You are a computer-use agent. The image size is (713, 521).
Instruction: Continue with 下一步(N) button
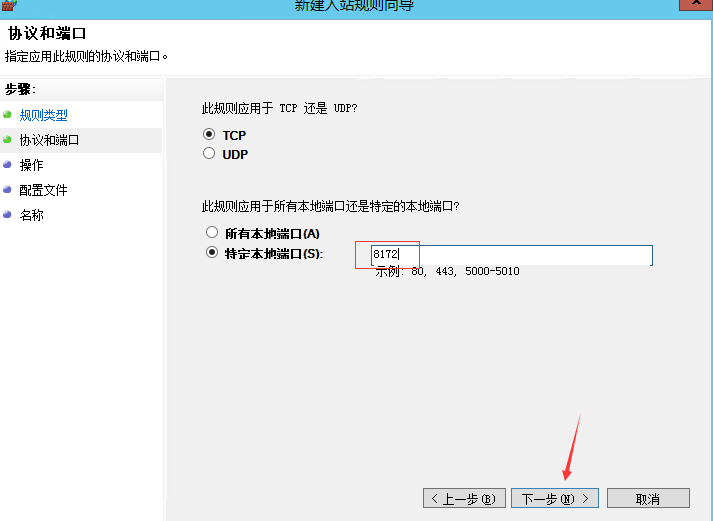[555, 498]
